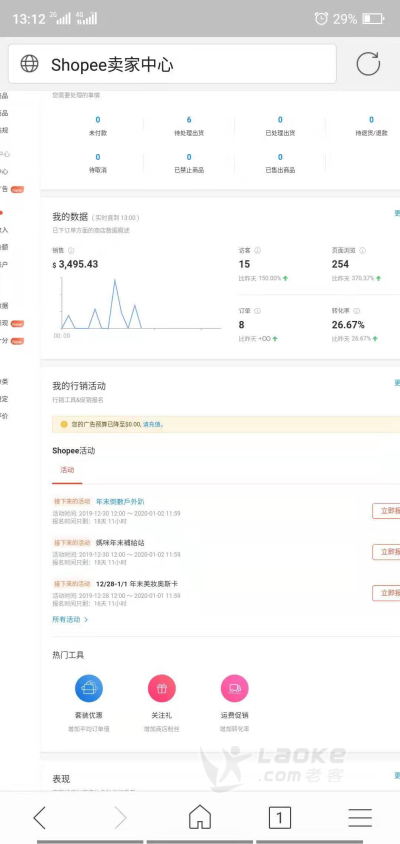
Task: Open the 所有活动 link with chevron
Action: click(x=70, y=620)
